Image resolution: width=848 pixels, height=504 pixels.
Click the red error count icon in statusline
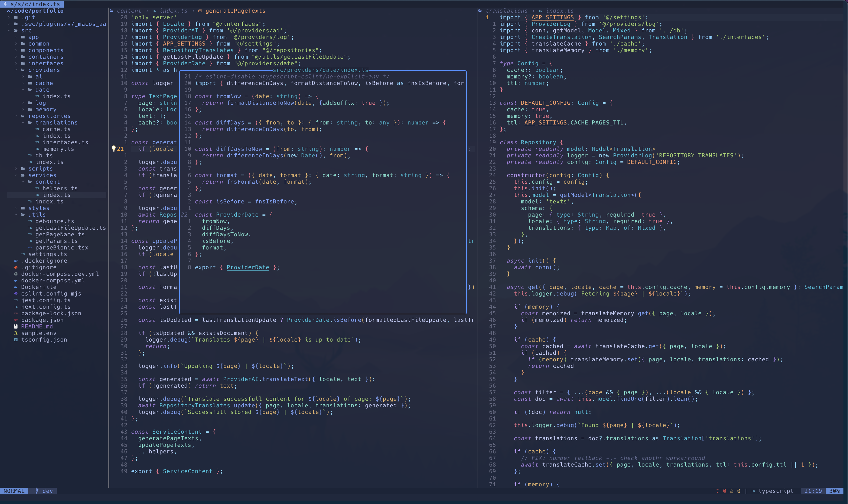tap(717, 491)
